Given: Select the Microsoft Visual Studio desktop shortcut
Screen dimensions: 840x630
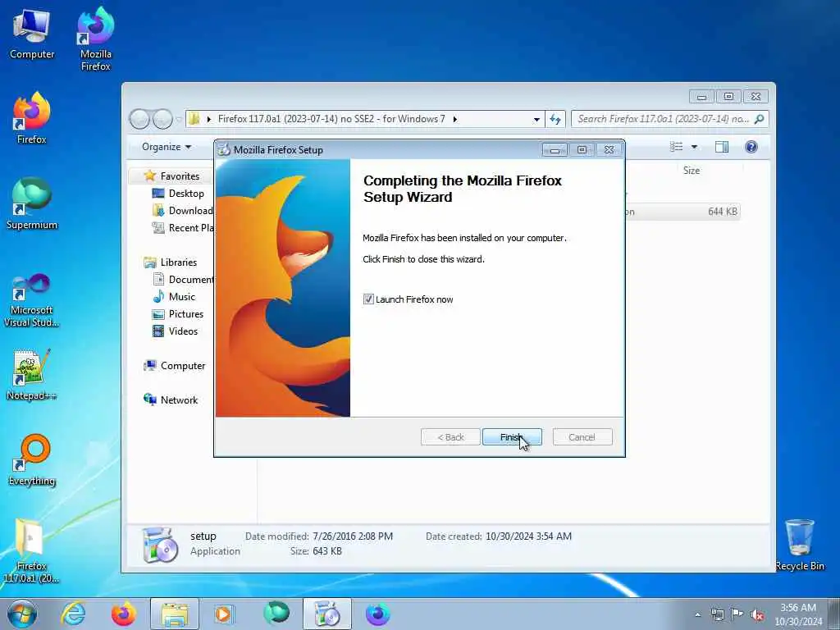Looking at the screenshot, I should point(32,300).
